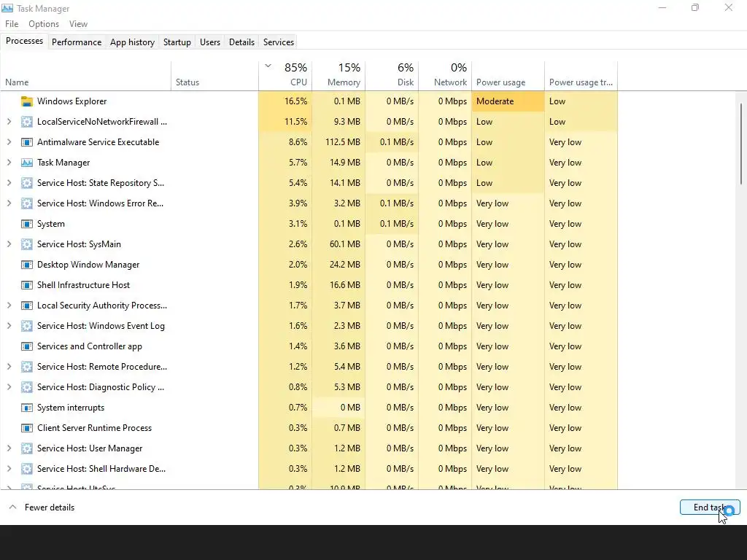Select the 112.5 MB memory value
747x560 pixels.
[x=343, y=142]
